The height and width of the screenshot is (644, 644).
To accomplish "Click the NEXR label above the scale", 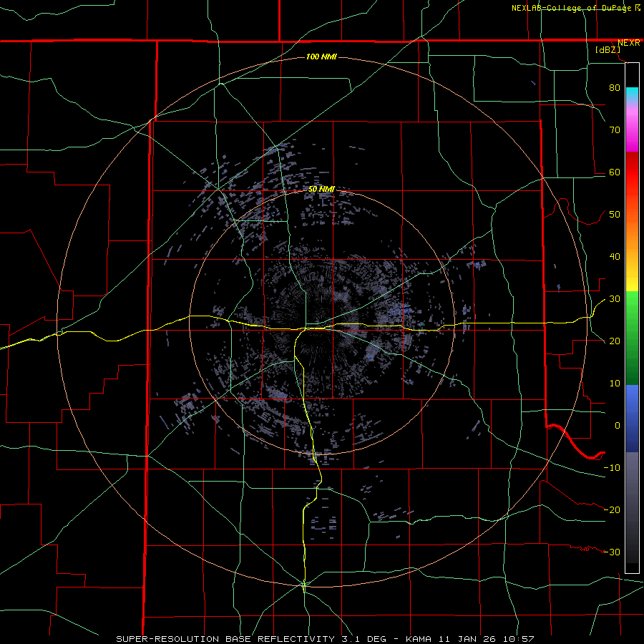I will [x=628, y=43].
